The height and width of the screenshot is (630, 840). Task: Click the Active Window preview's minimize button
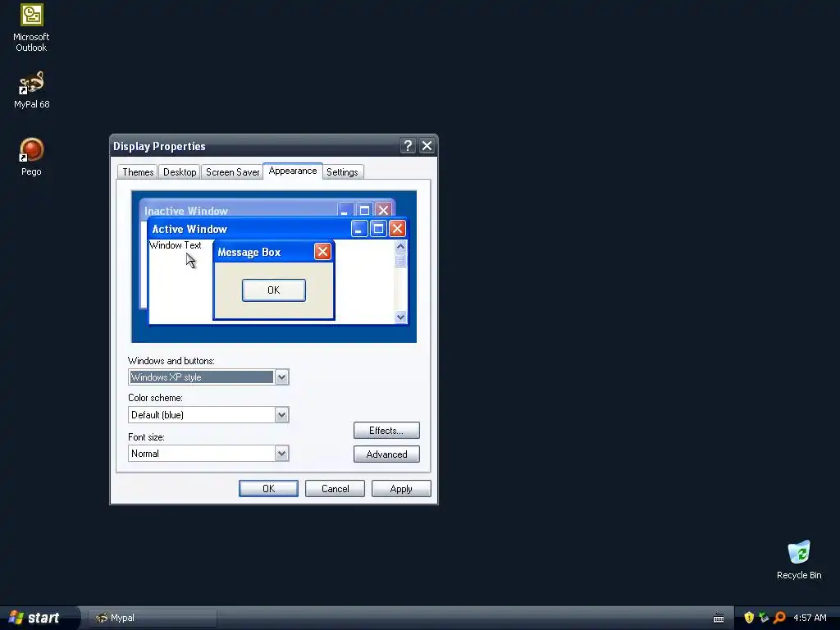click(359, 229)
